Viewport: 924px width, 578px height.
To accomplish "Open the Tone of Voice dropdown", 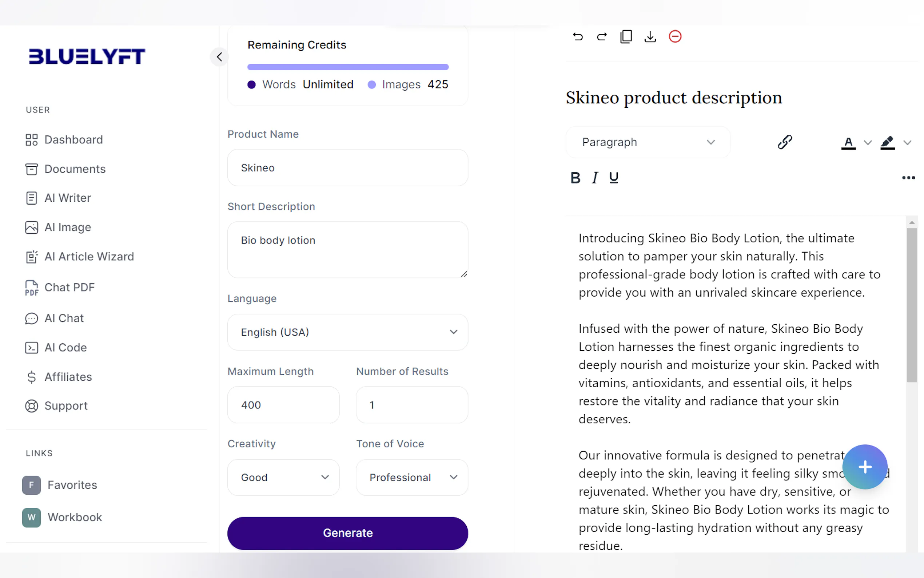I will pyautogui.click(x=411, y=477).
